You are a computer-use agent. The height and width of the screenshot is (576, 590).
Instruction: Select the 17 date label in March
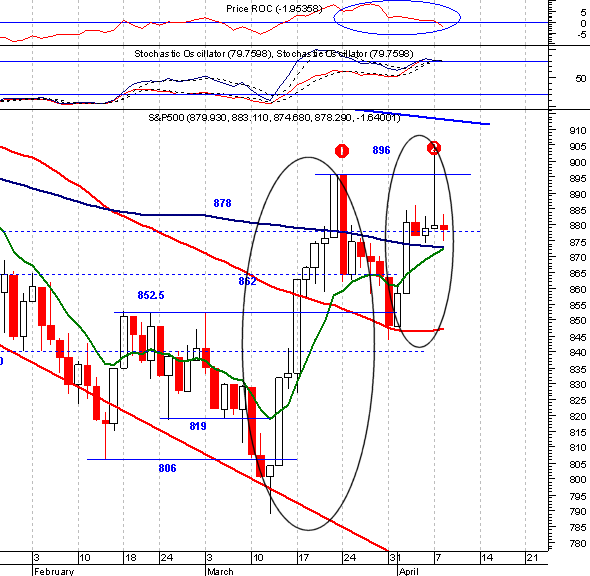304,558
